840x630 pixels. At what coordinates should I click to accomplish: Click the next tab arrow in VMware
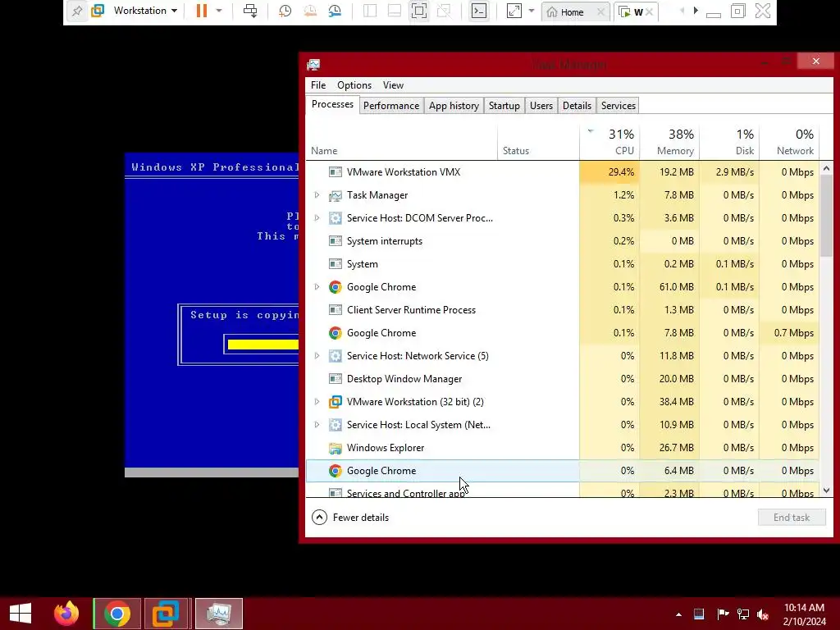click(x=696, y=11)
